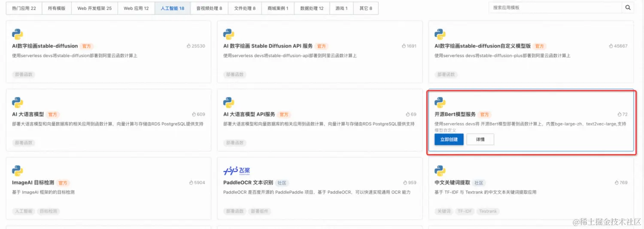Click popularity icon showing 5904
Screen dimensions: 644x229
191,183
